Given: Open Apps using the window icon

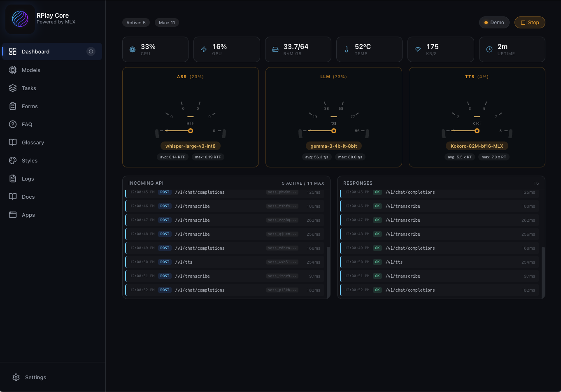Looking at the screenshot, I should click(x=12, y=215).
